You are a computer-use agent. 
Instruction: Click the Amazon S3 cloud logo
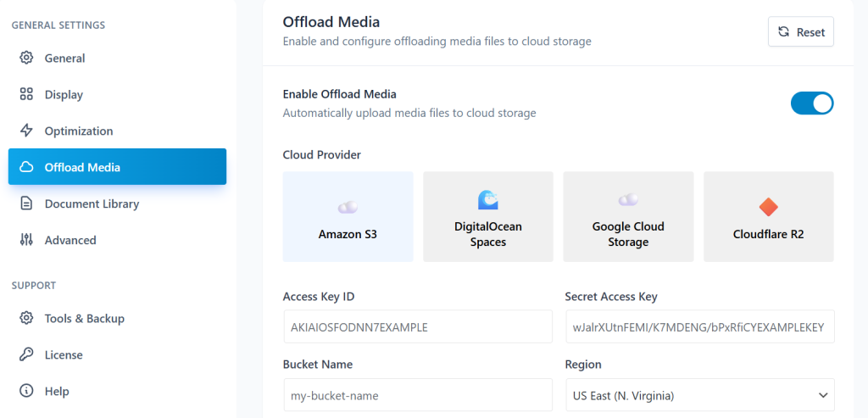pos(348,207)
